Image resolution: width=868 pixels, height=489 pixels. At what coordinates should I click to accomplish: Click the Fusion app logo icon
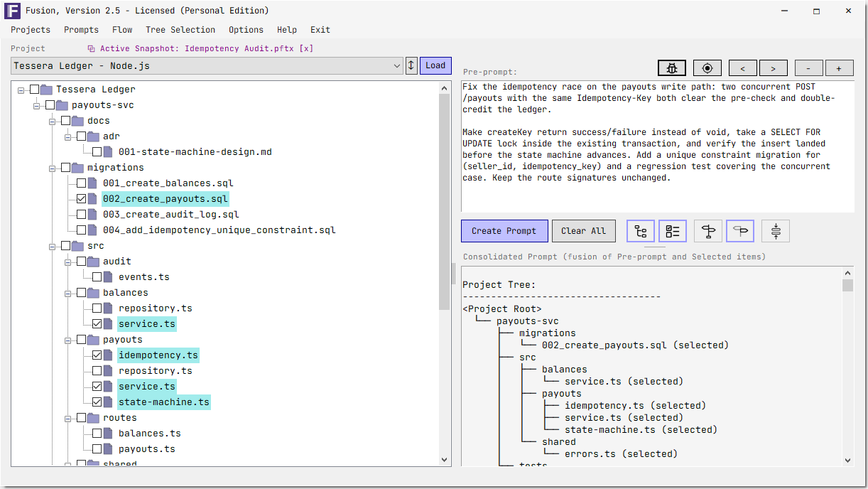click(12, 11)
